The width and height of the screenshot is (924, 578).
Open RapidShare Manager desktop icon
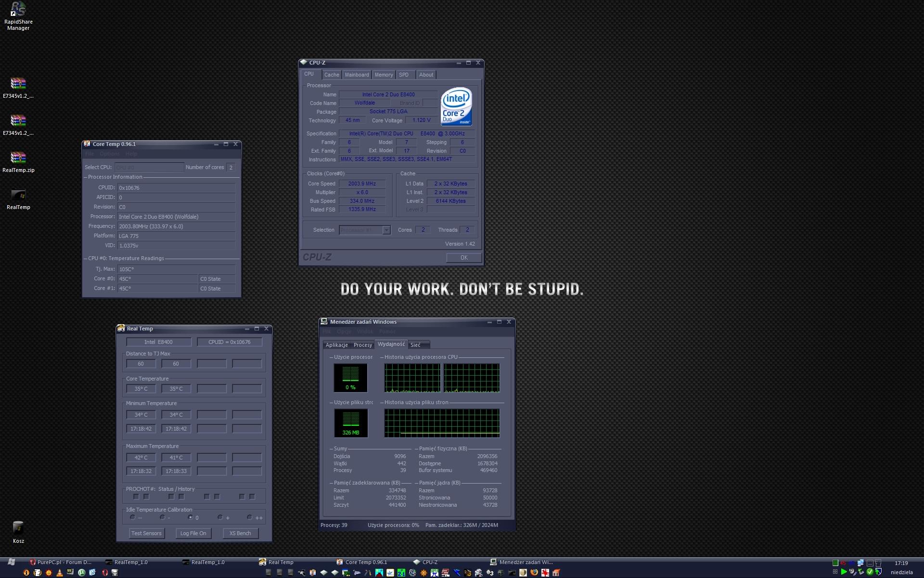pos(18,16)
